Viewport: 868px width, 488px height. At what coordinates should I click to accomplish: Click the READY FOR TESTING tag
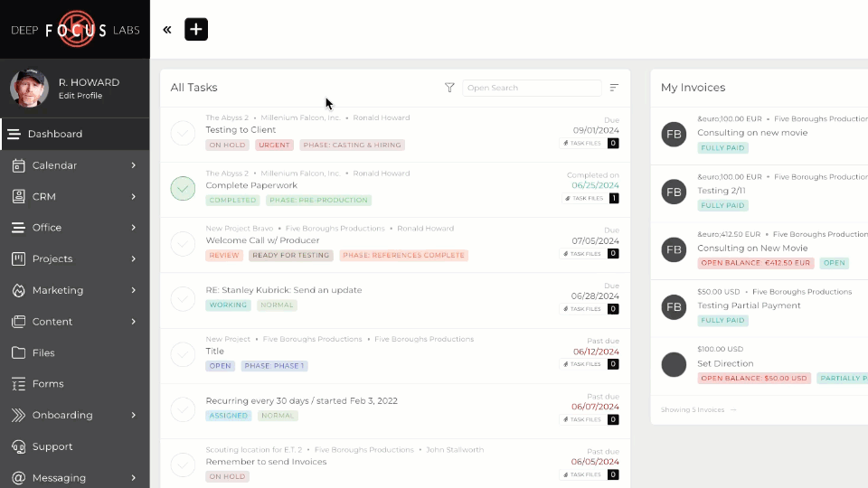coord(290,255)
